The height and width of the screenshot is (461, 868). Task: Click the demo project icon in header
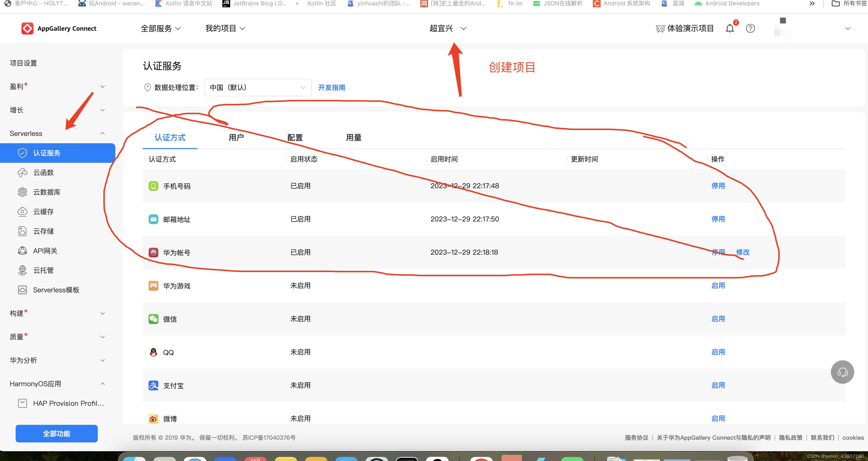(x=660, y=29)
